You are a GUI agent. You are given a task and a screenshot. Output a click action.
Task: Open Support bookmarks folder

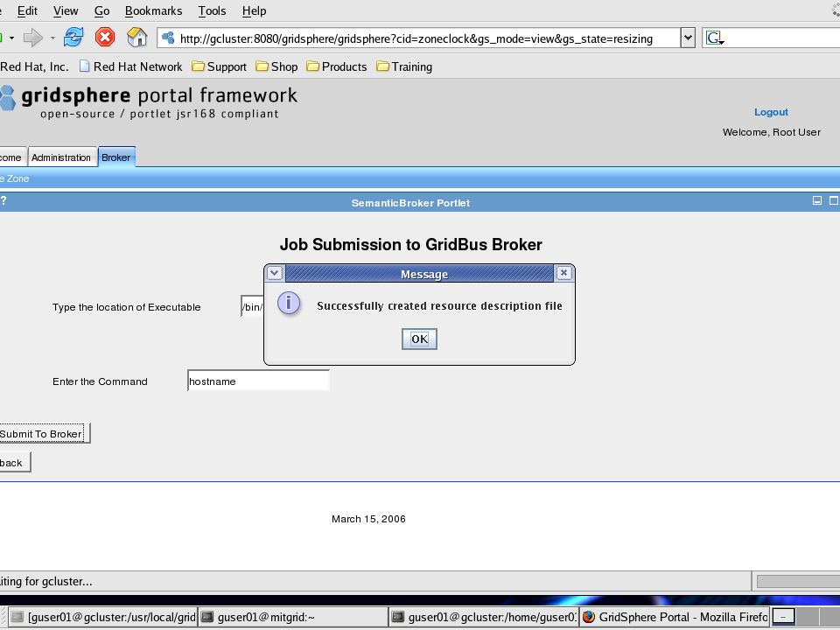tap(220, 67)
